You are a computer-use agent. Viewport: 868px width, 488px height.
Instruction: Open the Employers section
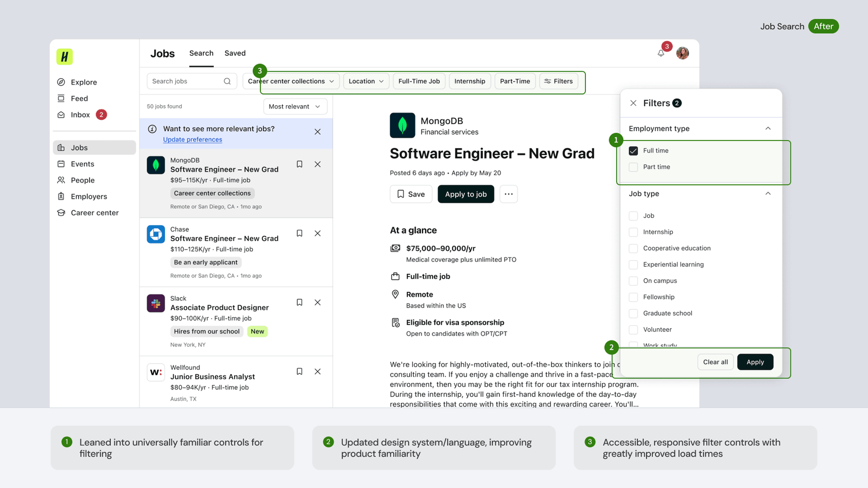[82, 196]
